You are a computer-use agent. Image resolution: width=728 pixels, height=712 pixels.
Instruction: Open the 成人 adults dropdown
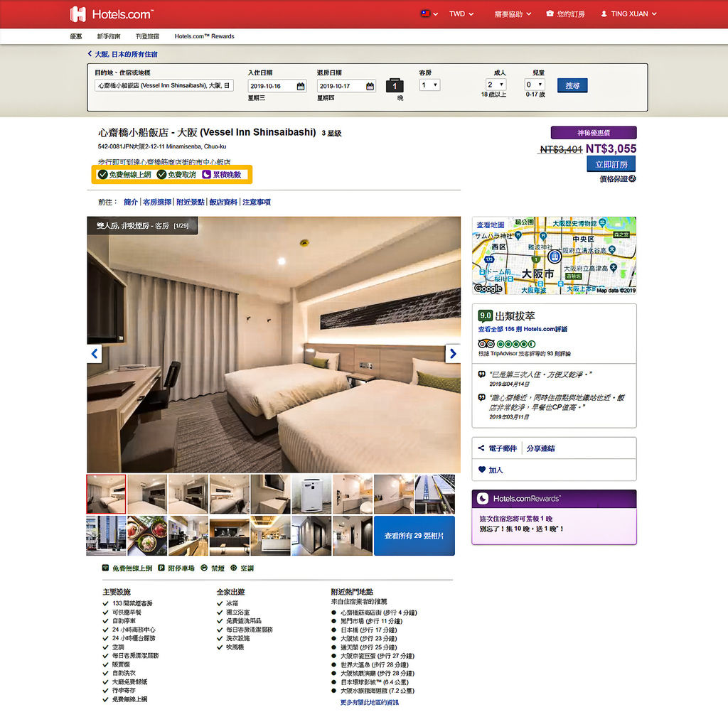(496, 85)
